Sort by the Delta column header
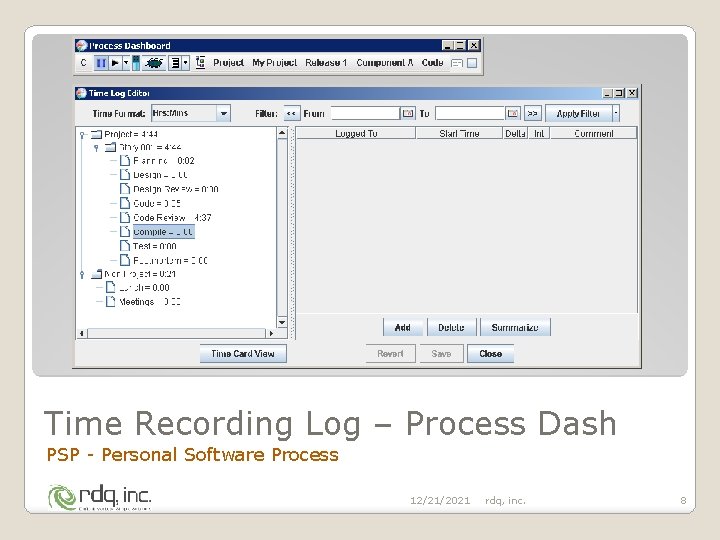 pos(515,133)
